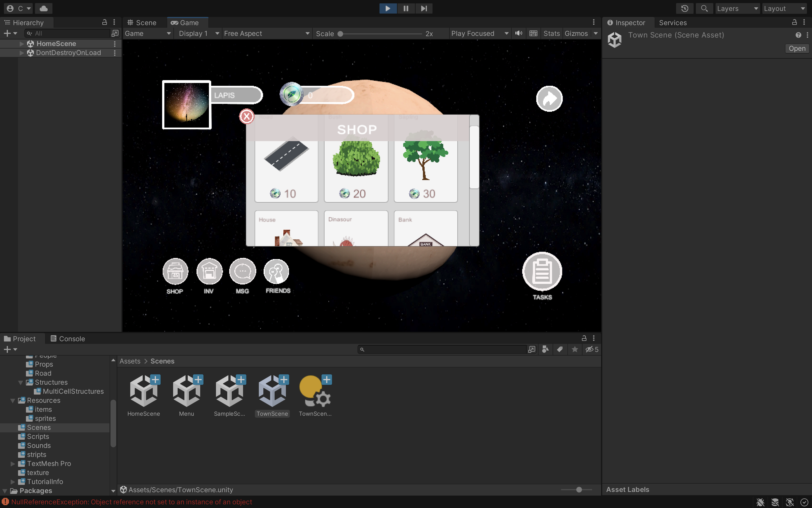The height and width of the screenshot is (508, 812).
Task: Click the Hierarchy search field
Action: tap(68, 33)
